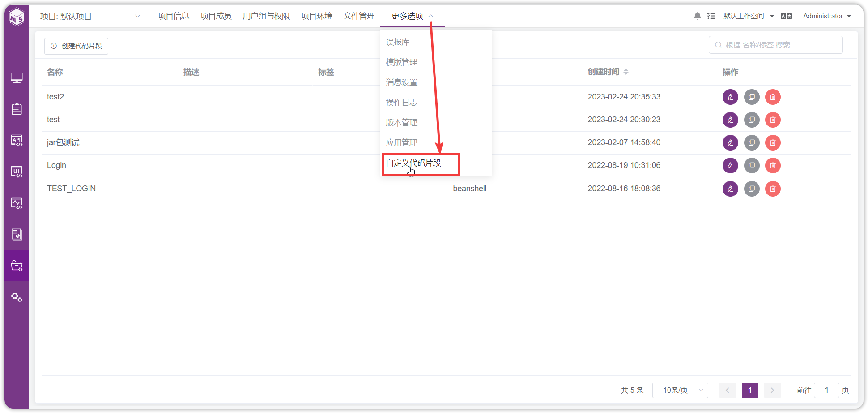Focus the 根据 名称/标签 搜索 field
The image size is (868, 413).
click(775, 45)
